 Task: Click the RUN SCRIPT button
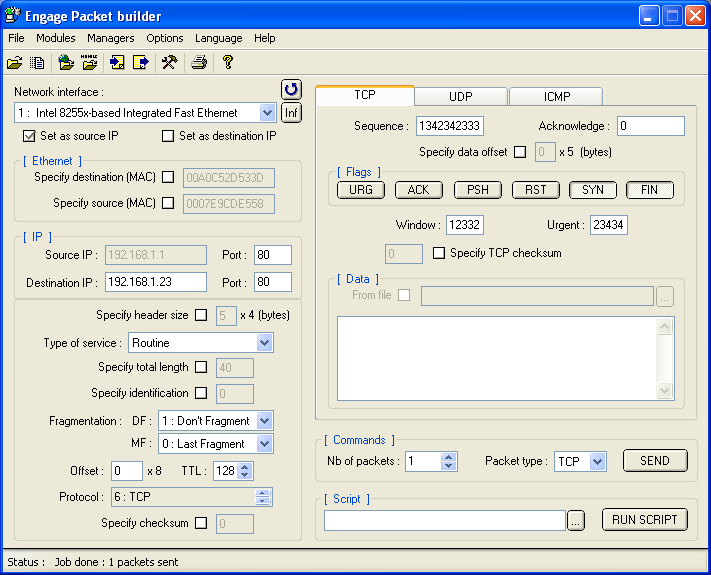[x=645, y=520]
